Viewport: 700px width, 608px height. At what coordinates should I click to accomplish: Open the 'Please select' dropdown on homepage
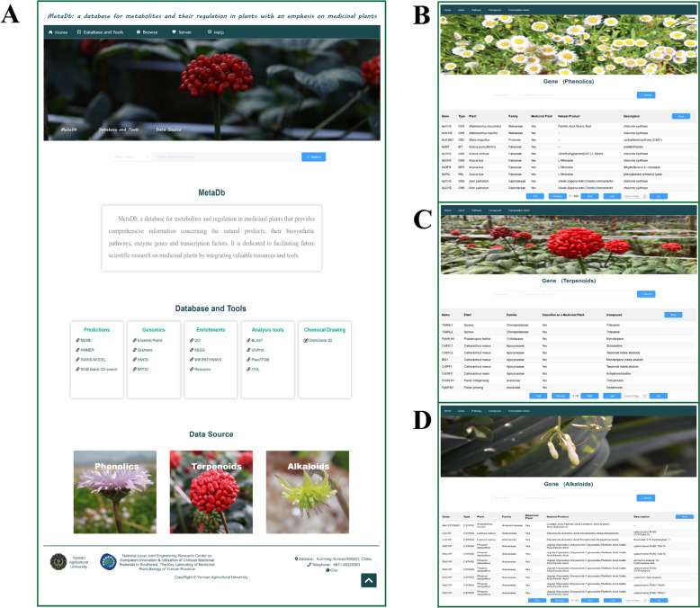click(x=130, y=156)
